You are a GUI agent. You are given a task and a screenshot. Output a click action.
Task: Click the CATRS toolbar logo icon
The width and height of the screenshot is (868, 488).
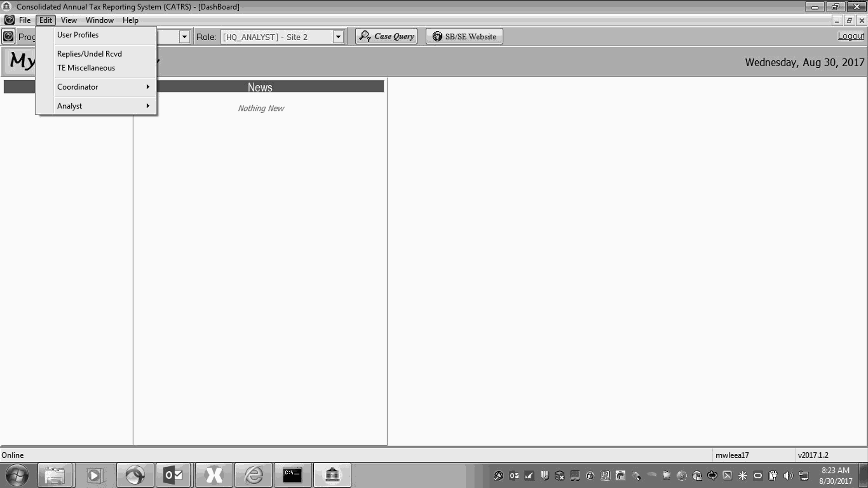pyautogui.click(x=8, y=36)
